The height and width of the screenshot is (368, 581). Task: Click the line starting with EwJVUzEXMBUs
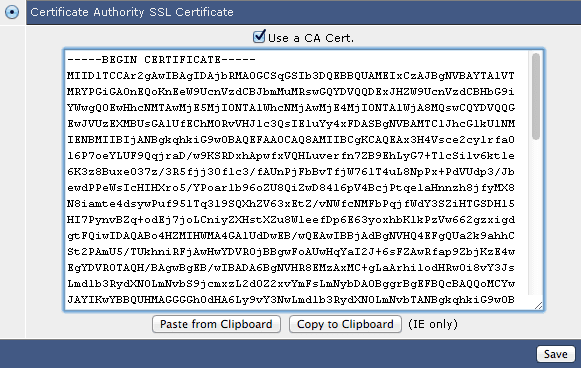pos(291,124)
